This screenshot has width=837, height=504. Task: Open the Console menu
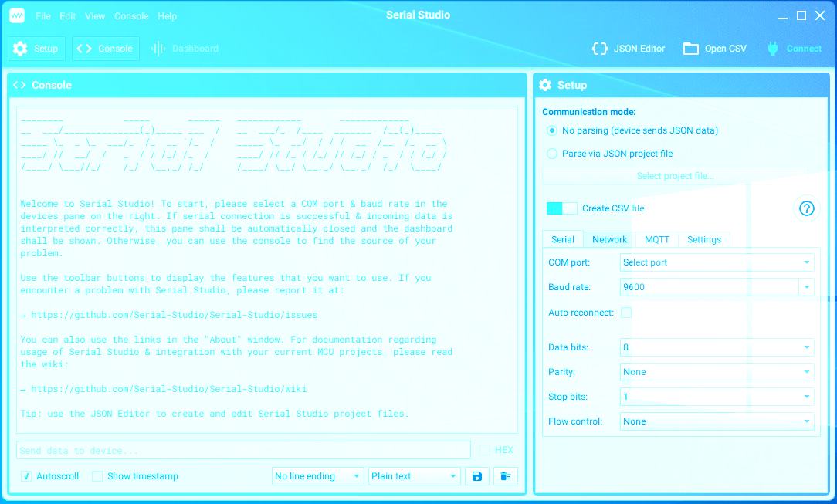[131, 15]
